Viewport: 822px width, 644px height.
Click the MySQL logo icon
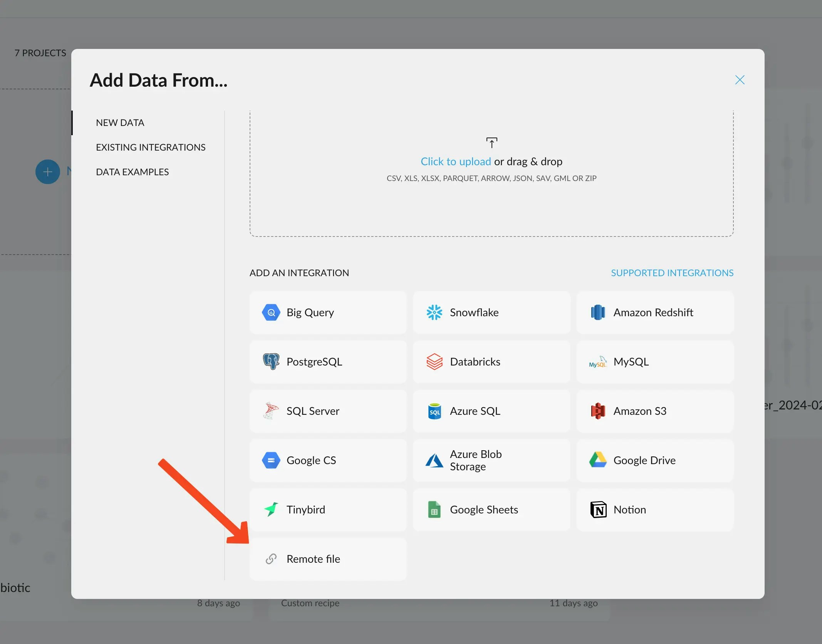598,362
